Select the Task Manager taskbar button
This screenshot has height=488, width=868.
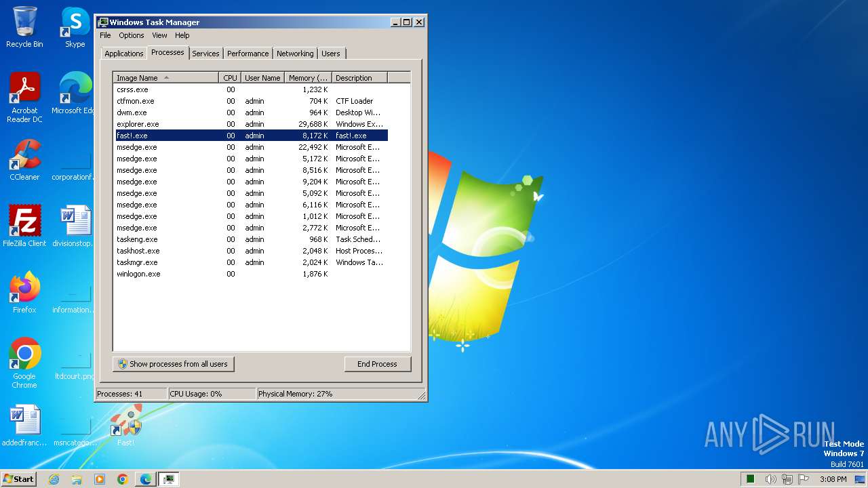point(169,479)
